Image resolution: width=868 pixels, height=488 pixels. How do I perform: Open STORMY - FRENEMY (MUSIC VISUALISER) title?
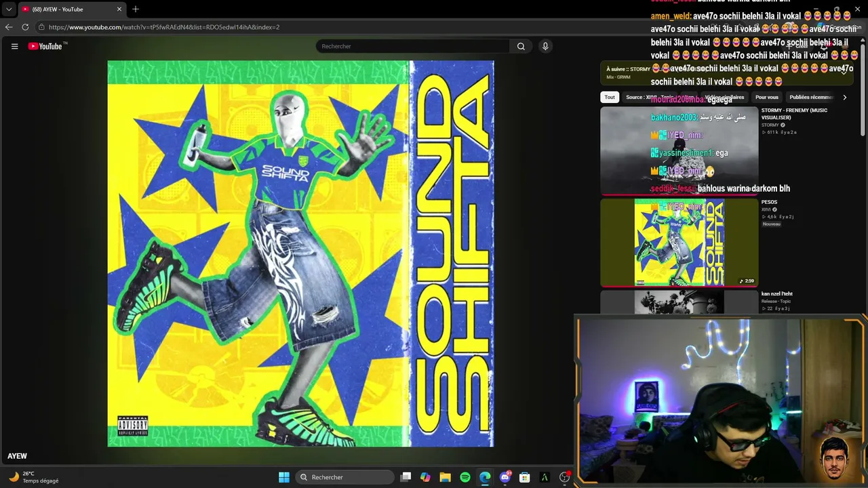pyautogui.click(x=794, y=114)
